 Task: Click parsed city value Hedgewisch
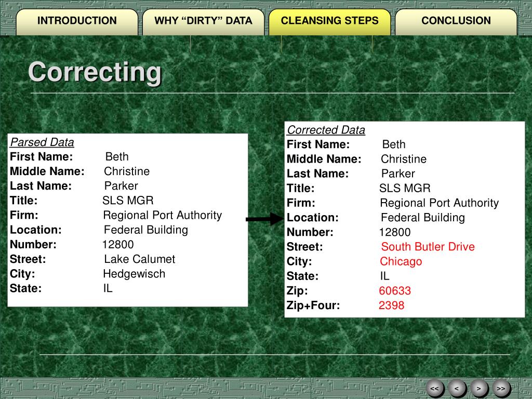tap(134, 274)
